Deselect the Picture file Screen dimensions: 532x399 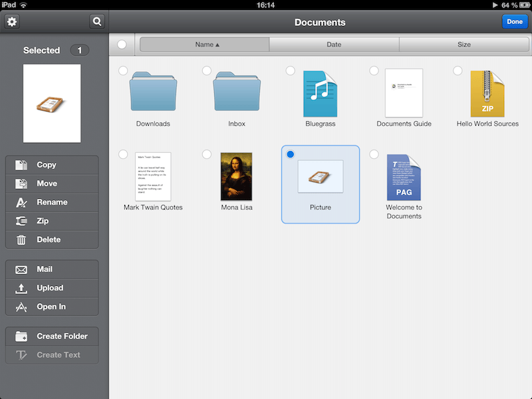[291, 154]
